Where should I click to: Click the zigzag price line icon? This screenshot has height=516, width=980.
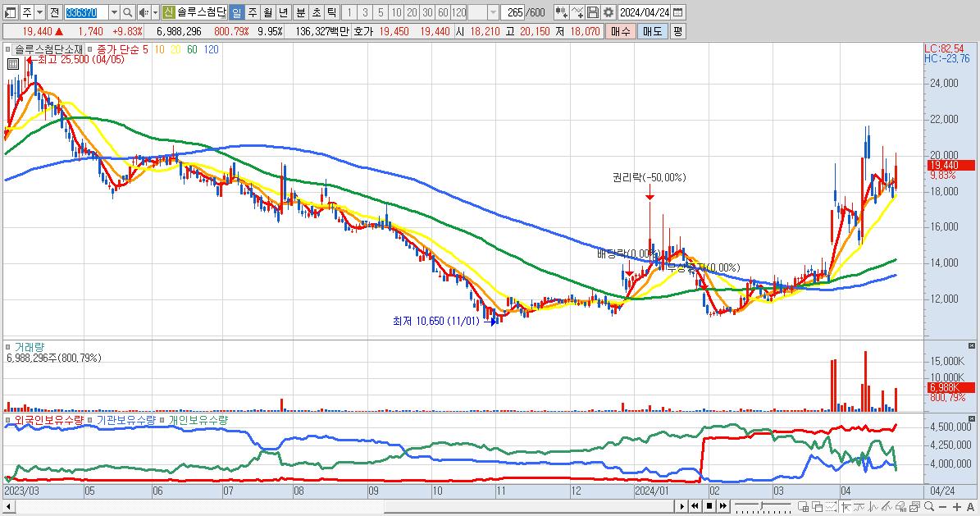pyautogui.click(x=873, y=507)
